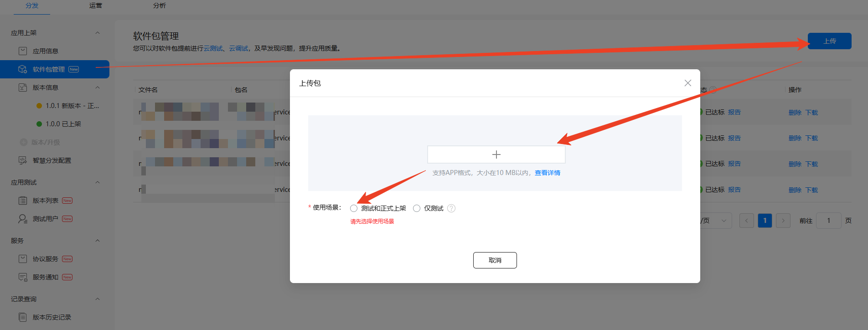Click the 版本列表 list icon

click(x=23, y=201)
